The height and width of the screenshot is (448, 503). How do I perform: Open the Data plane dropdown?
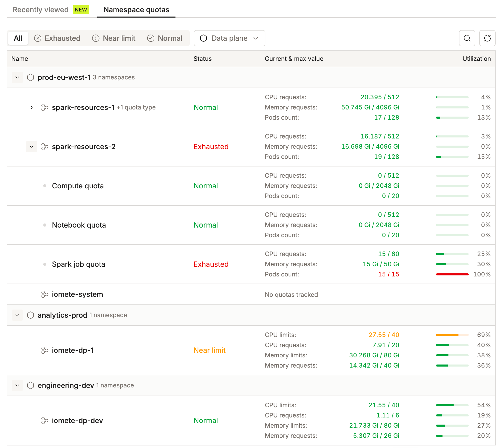229,38
